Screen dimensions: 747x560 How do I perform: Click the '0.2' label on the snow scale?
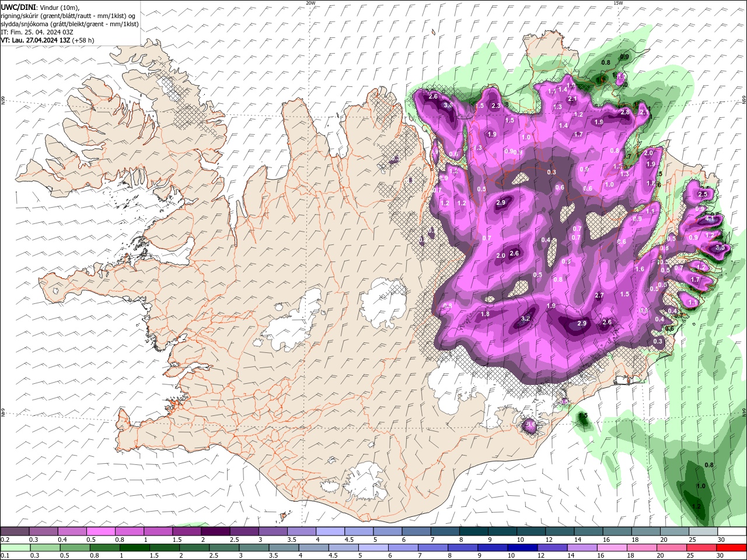pos(5,540)
